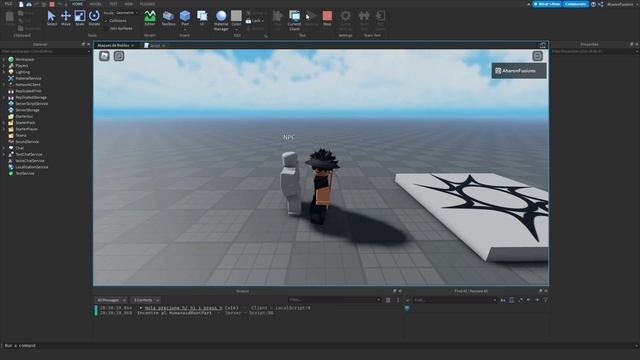Select TextChatService in Explorer
Image resolution: width=640 pixels, height=360 pixels.
(x=29, y=154)
